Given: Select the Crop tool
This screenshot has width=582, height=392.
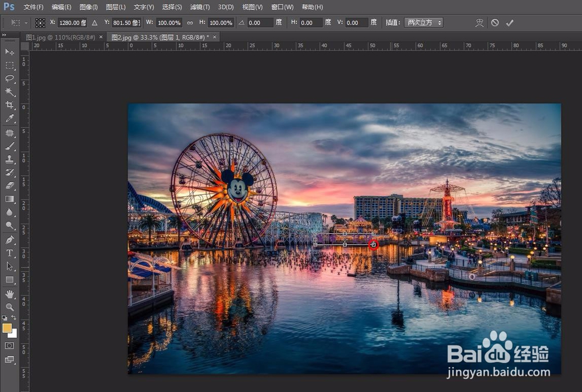Looking at the screenshot, I should click(x=10, y=105).
